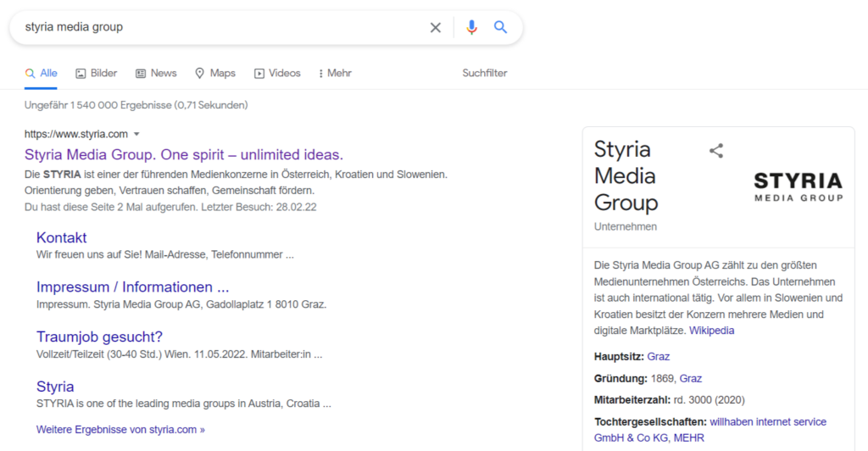Viewport: 868px width, 451px height.
Task: Click the 'Styria Media Group' knowledge panel title
Action: click(626, 176)
